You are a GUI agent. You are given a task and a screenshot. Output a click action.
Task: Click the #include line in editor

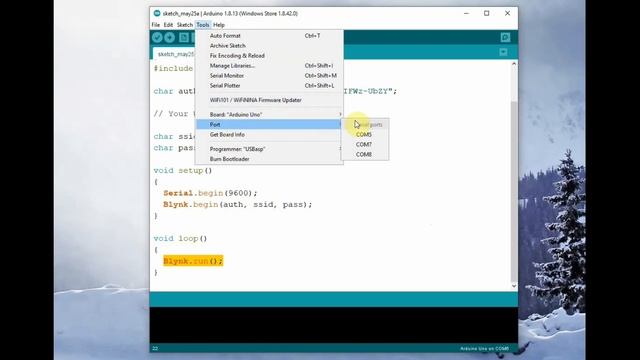[173, 69]
